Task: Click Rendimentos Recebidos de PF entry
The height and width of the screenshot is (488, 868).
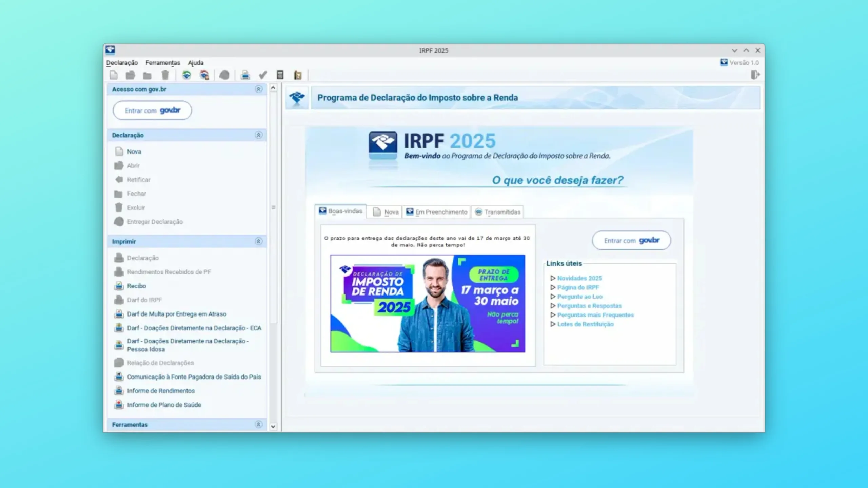Action: [169, 272]
